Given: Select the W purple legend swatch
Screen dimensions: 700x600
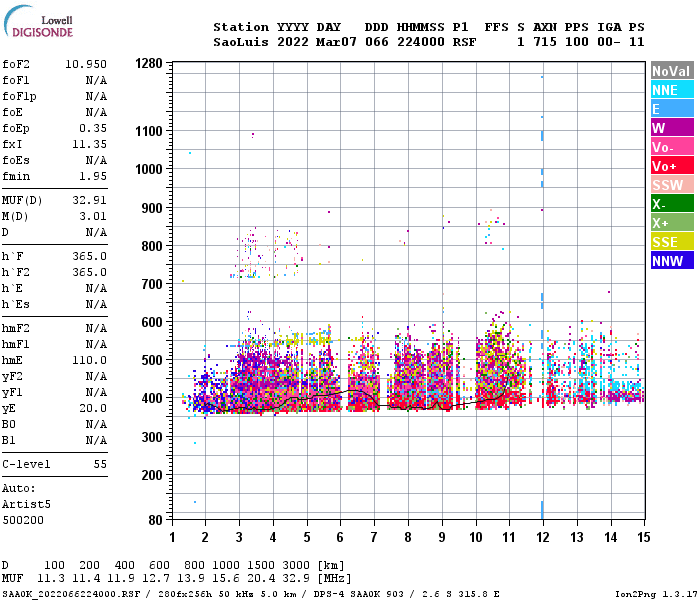Looking at the screenshot, I should click(672, 128).
